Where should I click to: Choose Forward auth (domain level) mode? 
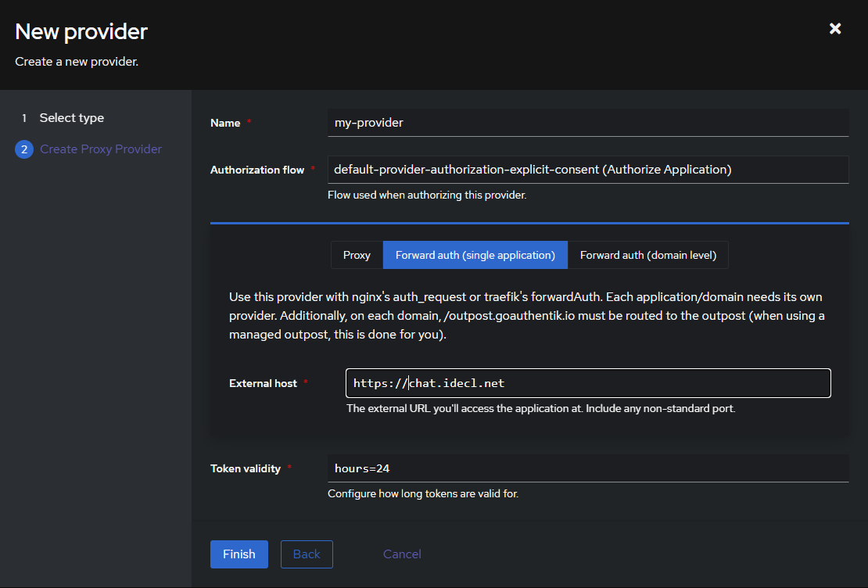(x=647, y=255)
